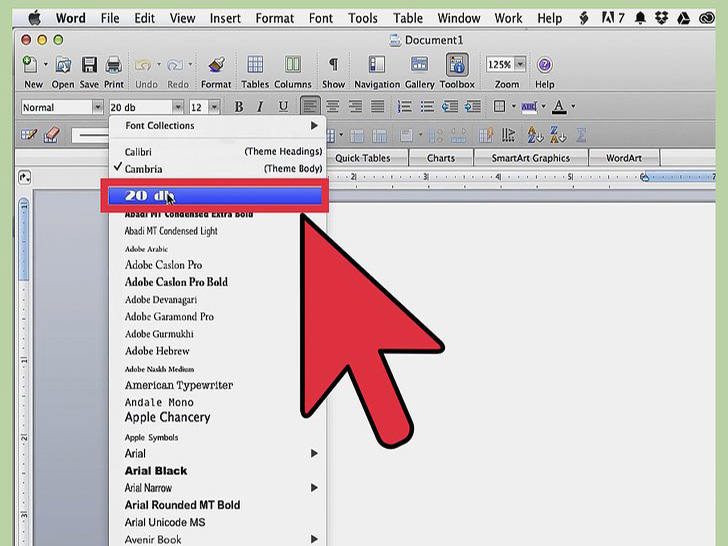Toggle Italic formatting
Image resolution: width=728 pixels, height=546 pixels.
click(x=260, y=107)
